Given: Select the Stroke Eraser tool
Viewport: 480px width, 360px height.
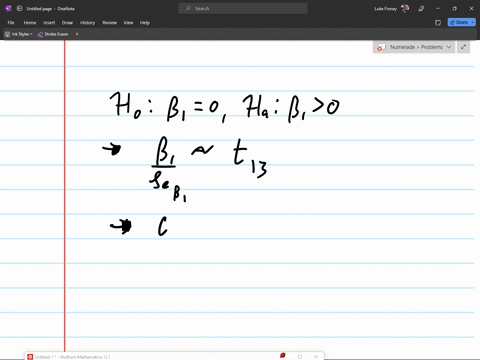Looking at the screenshot, I should click(x=53, y=34).
